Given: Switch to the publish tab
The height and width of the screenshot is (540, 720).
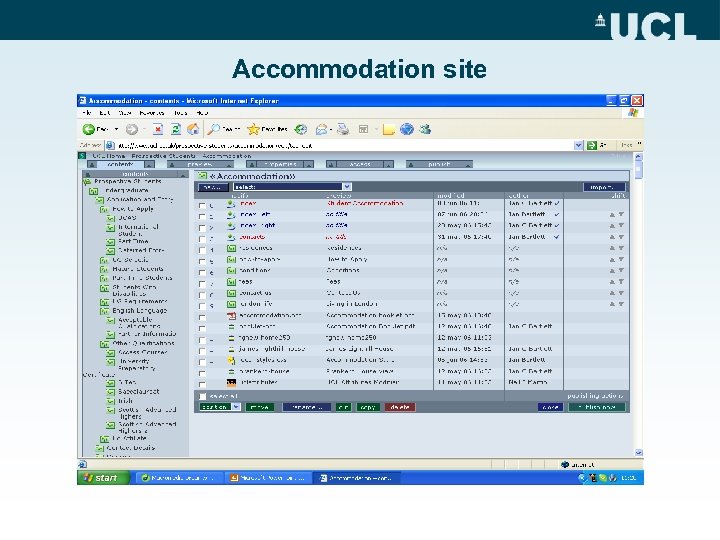Looking at the screenshot, I should [x=439, y=164].
